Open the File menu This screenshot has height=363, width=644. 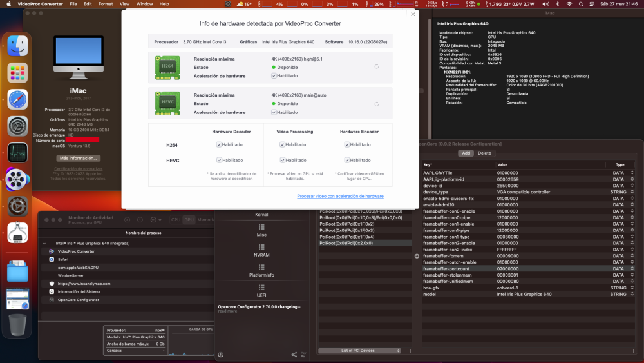pos(73,4)
